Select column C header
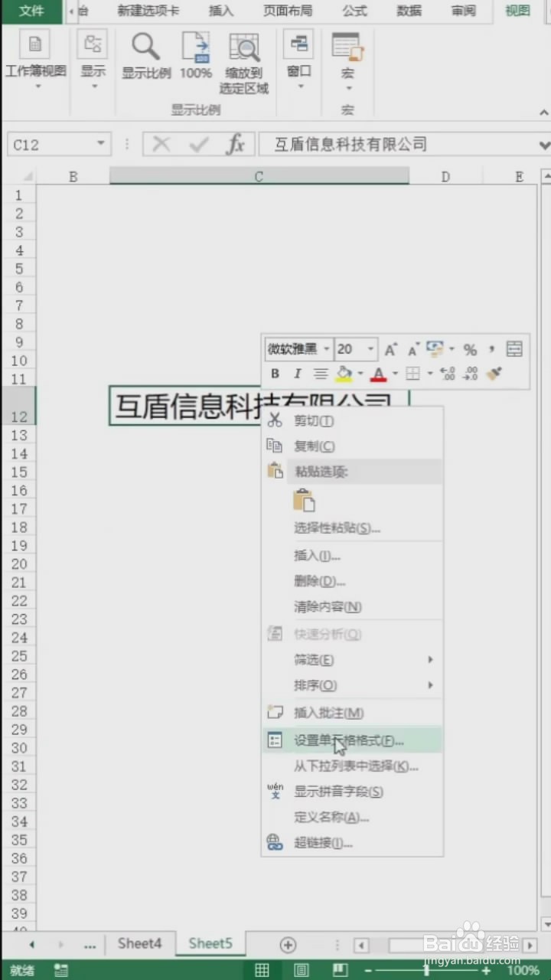Screen dimensions: 551x980 coord(259,177)
